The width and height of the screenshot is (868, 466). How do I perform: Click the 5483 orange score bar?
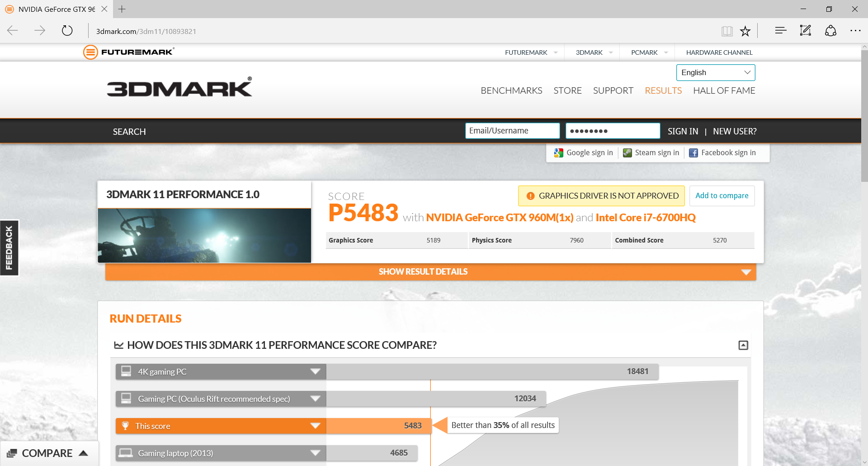click(379, 426)
